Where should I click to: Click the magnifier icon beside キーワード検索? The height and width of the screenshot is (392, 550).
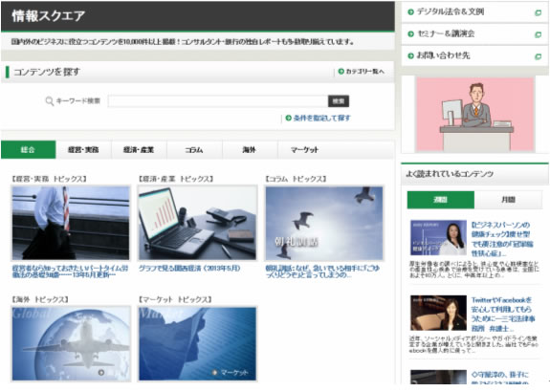point(50,101)
